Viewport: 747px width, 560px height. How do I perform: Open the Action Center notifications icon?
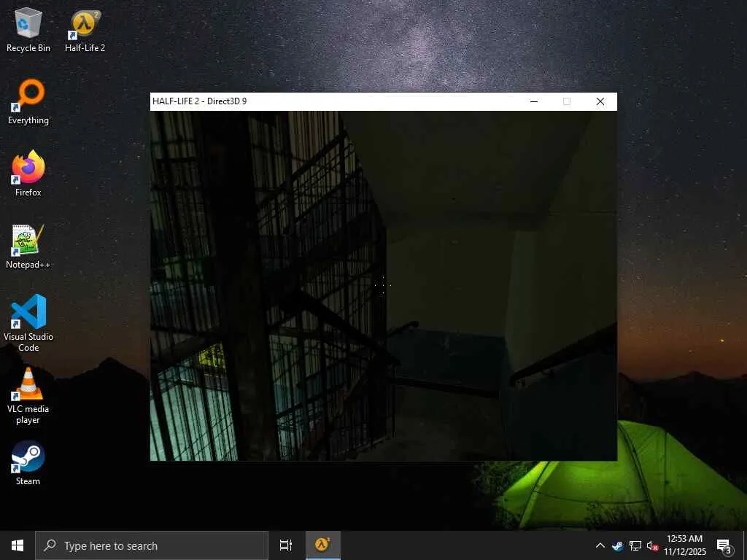724,545
